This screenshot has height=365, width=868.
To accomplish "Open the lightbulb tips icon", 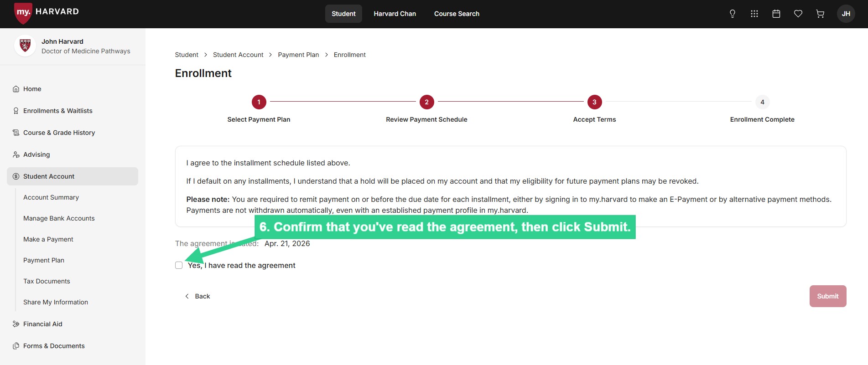I will click(733, 14).
